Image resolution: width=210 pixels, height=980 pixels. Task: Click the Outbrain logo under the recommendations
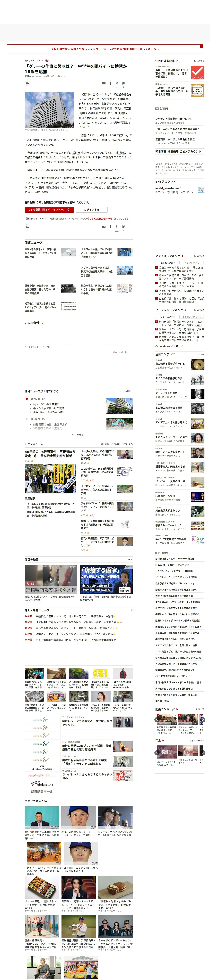tap(120, 352)
